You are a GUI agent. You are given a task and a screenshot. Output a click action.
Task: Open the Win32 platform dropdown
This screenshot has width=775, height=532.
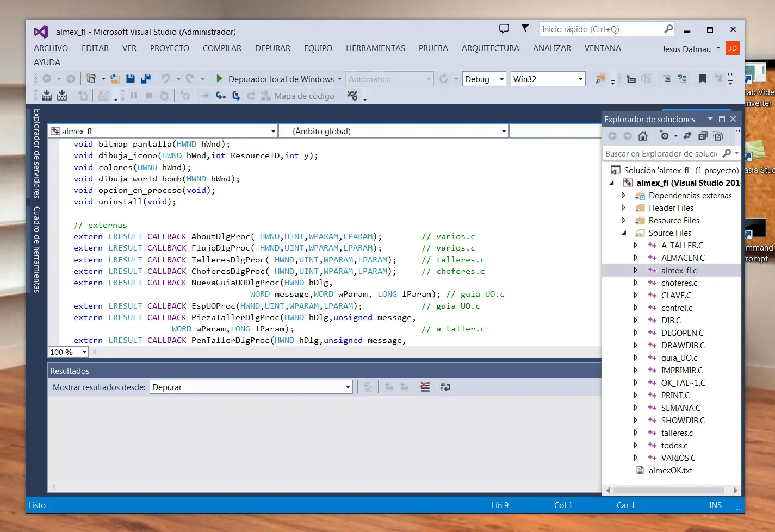click(580, 79)
